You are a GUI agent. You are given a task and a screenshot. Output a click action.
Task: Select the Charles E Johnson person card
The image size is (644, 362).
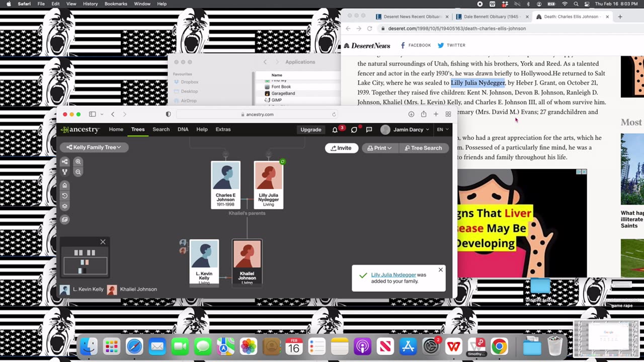[x=225, y=185]
